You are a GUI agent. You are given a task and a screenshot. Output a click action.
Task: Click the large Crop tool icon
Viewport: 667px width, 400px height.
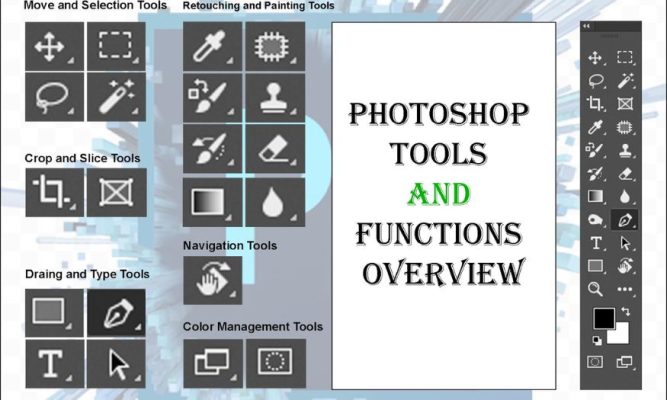(x=53, y=191)
